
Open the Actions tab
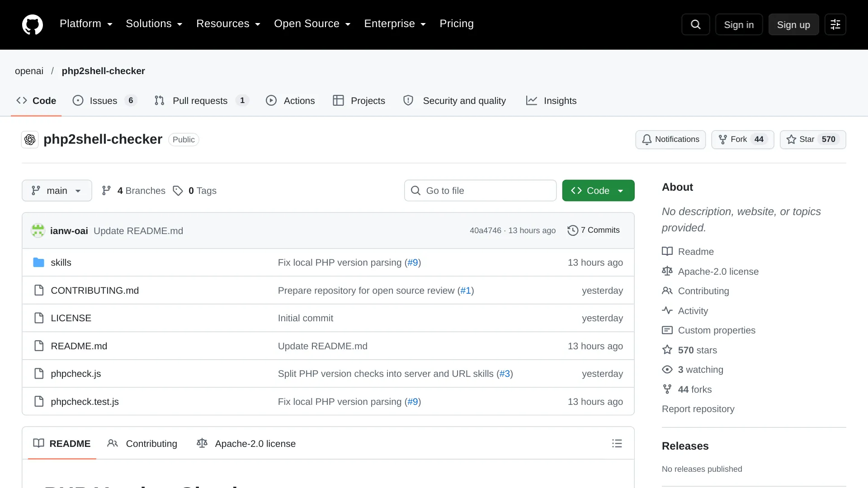(290, 101)
